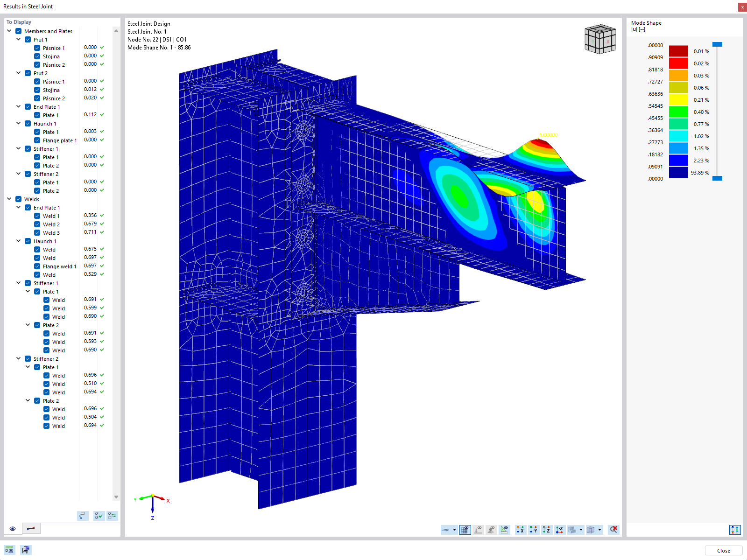The height and width of the screenshot is (560, 747).
Task: Click the green check beside End Plate 1 Plate 1
Action: pos(102,115)
